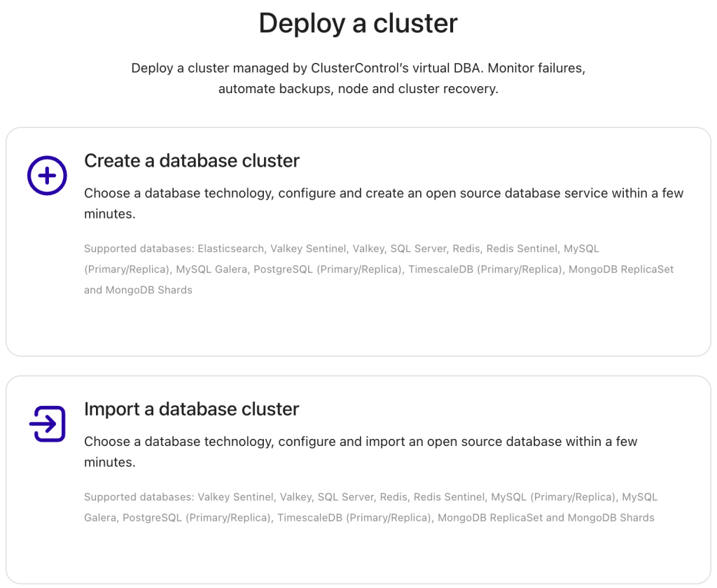This screenshot has height=588, width=717.
Task: Click "MySQL Galera" in the create card's list
Action: click(x=211, y=269)
